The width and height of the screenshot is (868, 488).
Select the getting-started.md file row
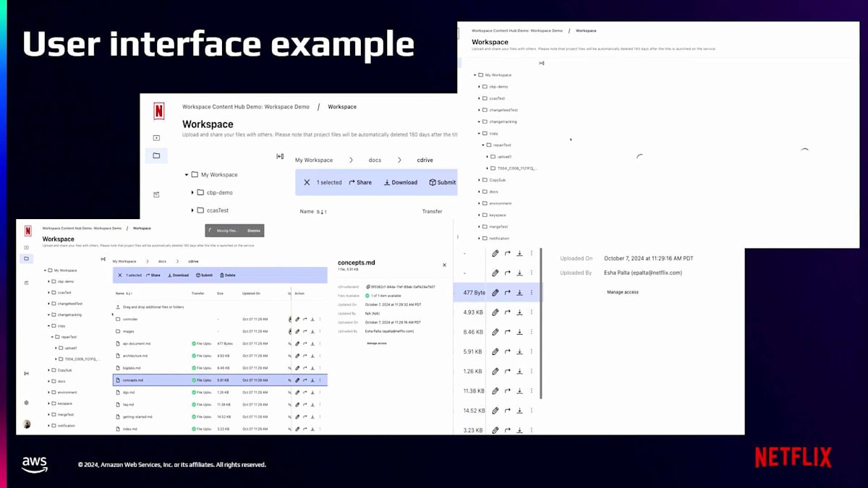(x=221, y=416)
